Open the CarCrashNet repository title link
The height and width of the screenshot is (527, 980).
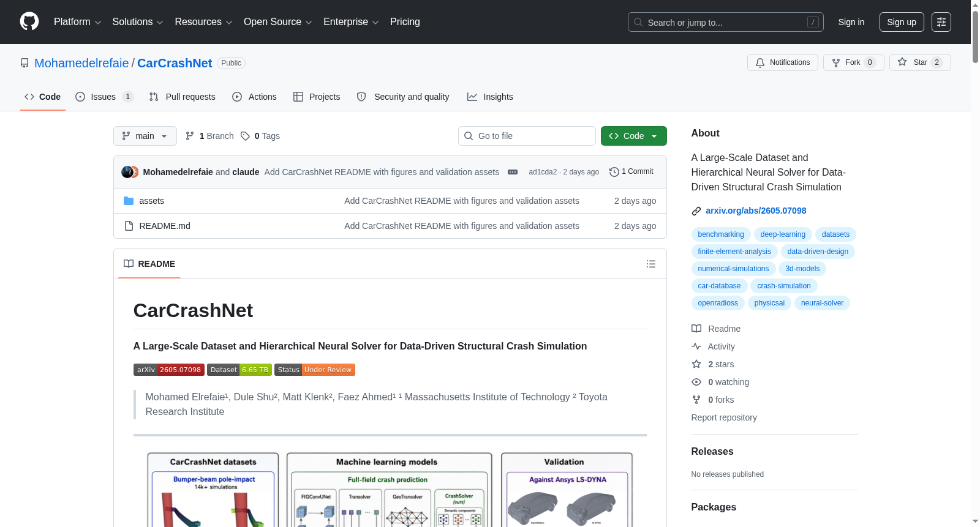click(x=175, y=63)
